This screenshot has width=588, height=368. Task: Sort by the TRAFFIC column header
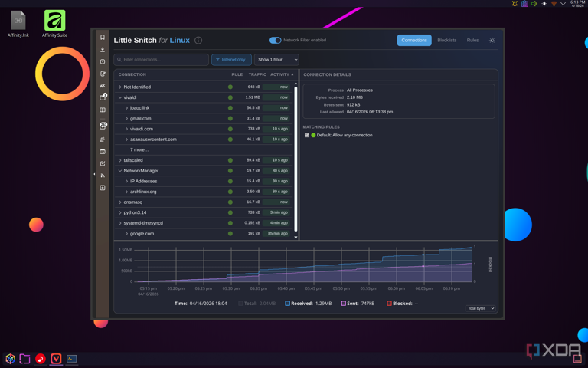click(x=257, y=74)
